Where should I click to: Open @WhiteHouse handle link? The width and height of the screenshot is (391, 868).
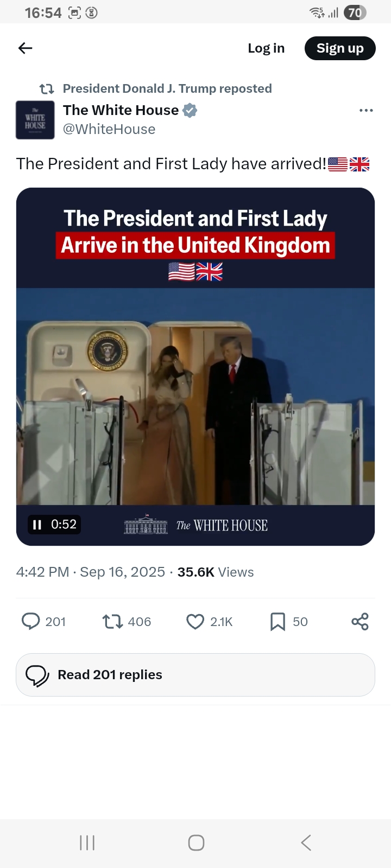[x=109, y=129]
